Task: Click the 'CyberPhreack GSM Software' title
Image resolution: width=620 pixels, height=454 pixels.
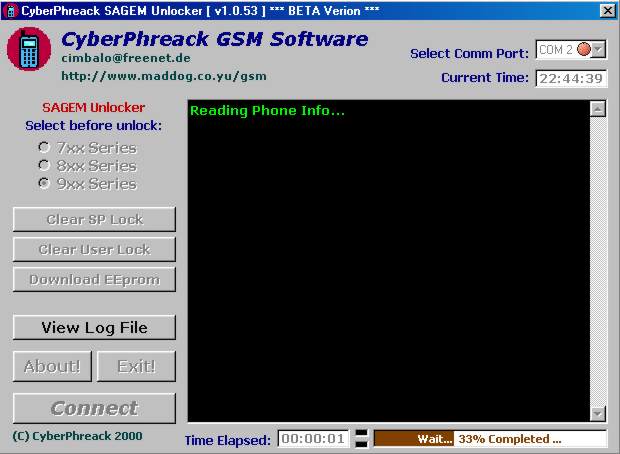Action: tap(215, 39)
